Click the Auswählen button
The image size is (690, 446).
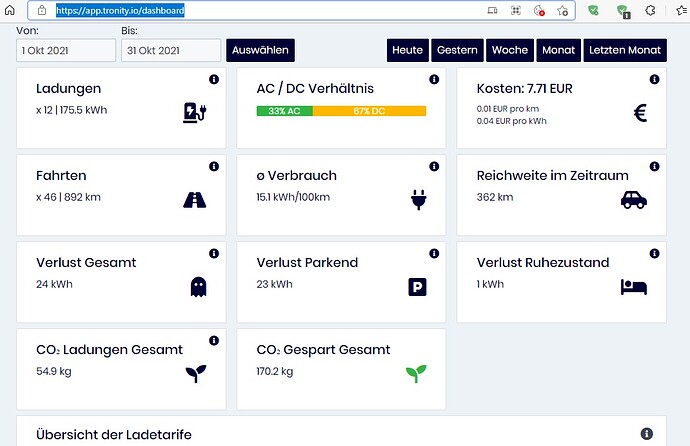tap(261, 50)
